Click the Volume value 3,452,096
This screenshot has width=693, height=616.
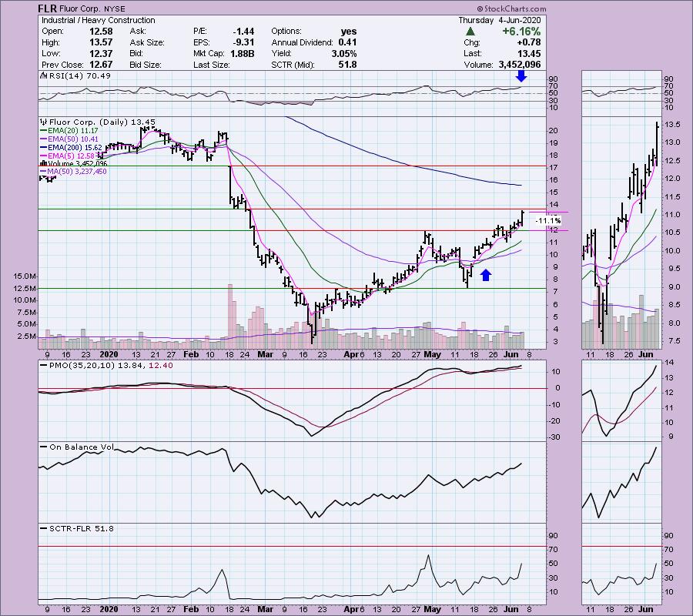click(519, 65)
